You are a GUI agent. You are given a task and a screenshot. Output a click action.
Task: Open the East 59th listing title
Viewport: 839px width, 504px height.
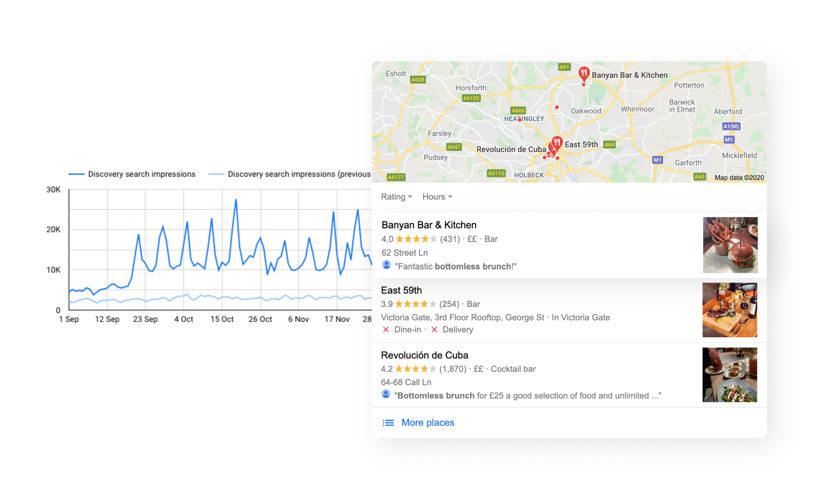coord(401,290)
